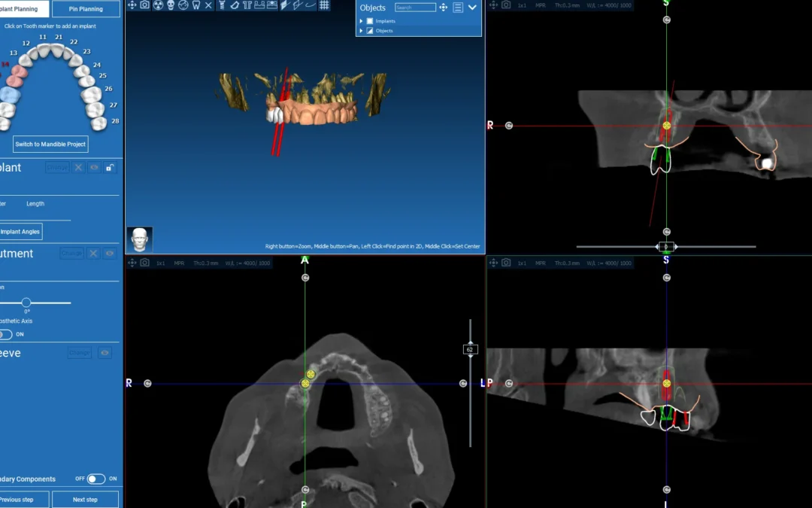Select the implant screw icon
Viewport: 812px width, 508px height.
(x=222, y=5)
